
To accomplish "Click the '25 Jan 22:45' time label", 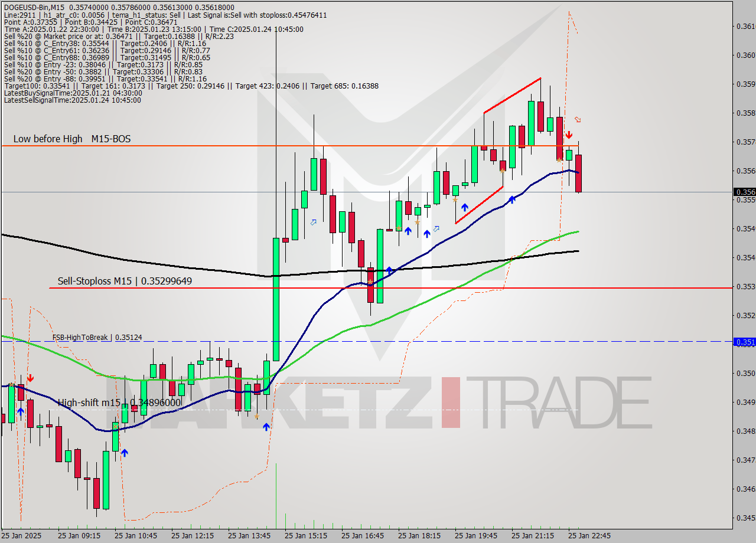I will [589, 536].
